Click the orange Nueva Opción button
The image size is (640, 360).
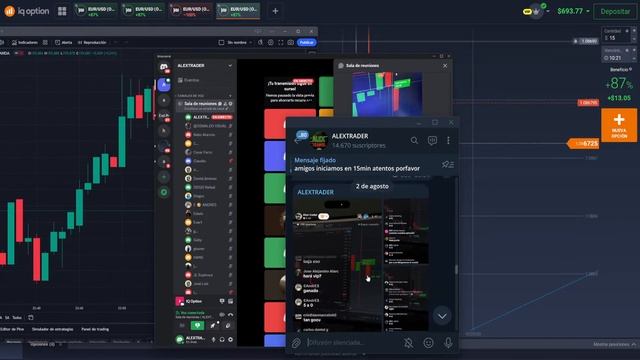[619, 125]
